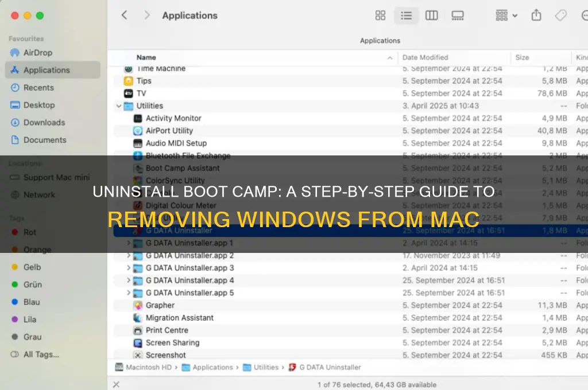
Task: Select the Activity Monitor icon
Action: point(138,118)
